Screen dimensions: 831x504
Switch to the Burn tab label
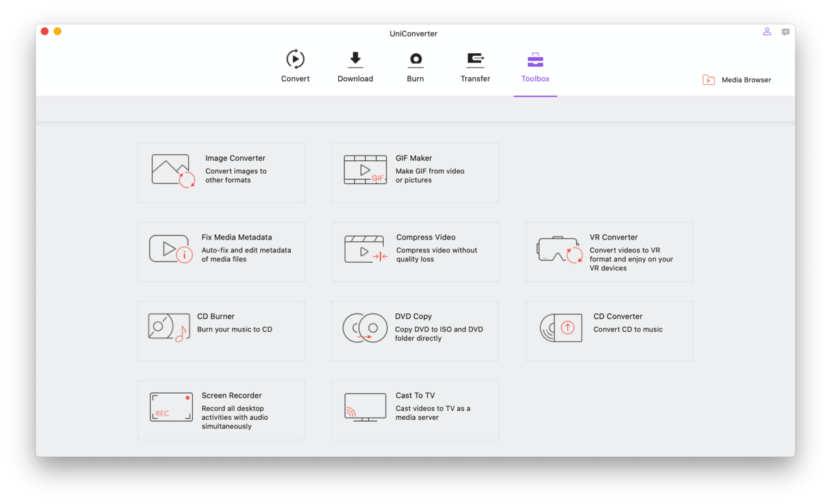pyautogui.click(x=415, y=78)
